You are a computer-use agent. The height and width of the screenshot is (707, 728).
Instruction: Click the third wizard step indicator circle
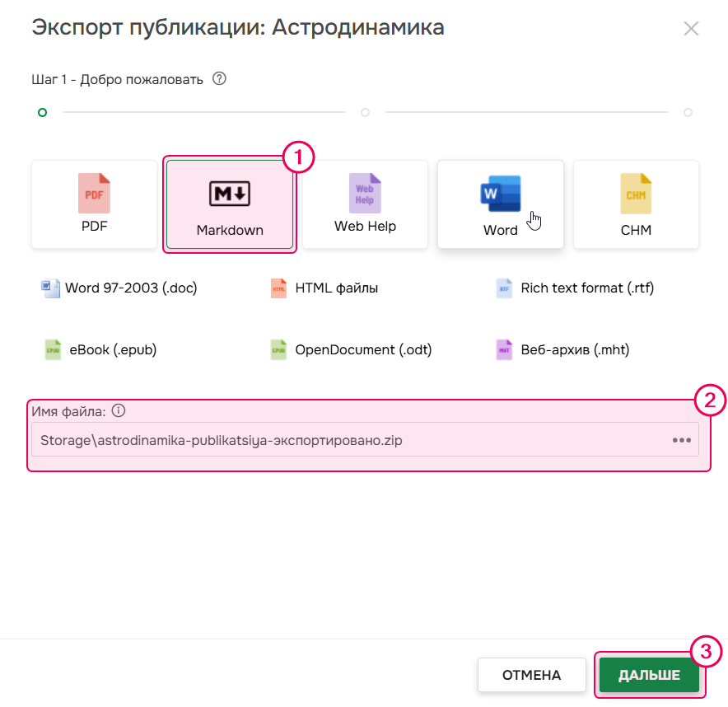pos(688,112)
